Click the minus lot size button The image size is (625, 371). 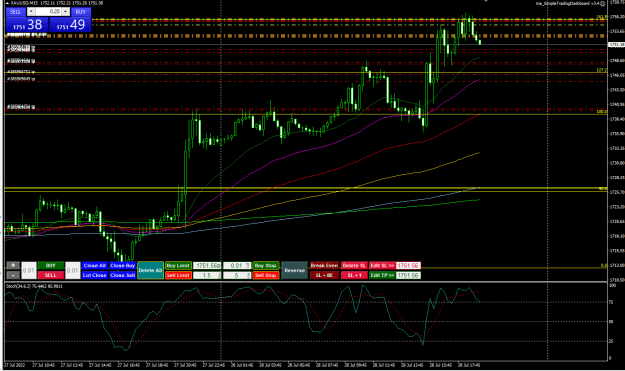(x=13, y=275)
